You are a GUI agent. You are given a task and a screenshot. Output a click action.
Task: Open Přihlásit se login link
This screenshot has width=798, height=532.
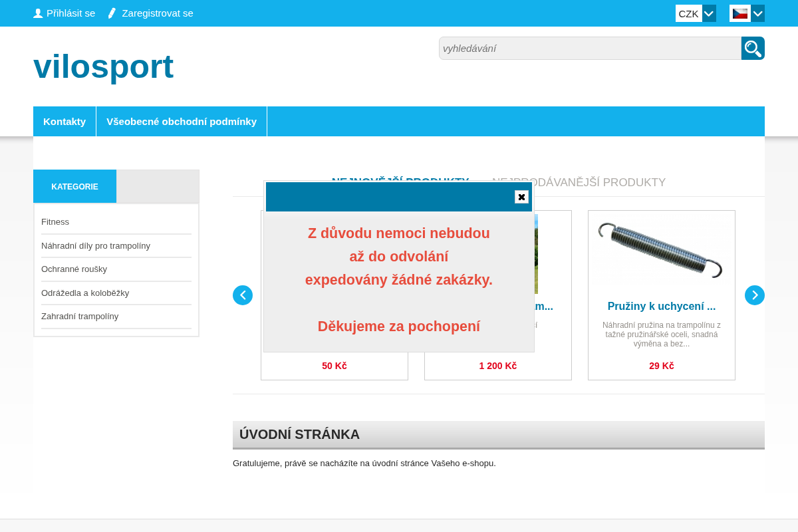[x=70, y=13]
